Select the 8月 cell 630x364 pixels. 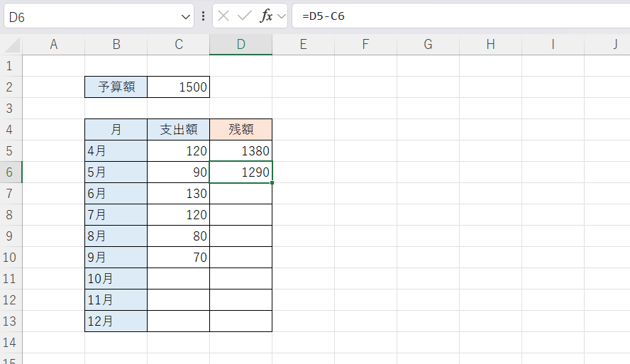[116, 236]
